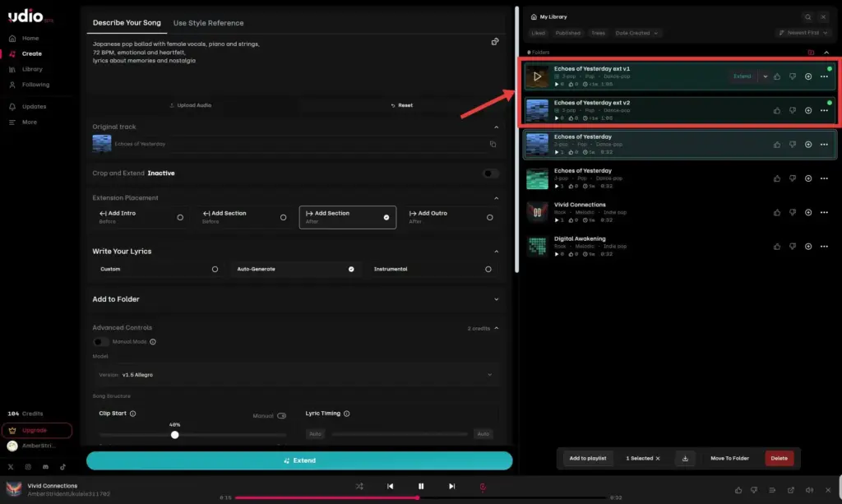Click the Upgrade button

click(37, 431)
